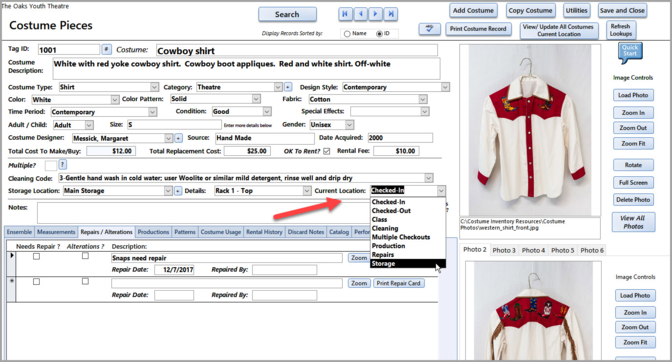Open the Costume Usage tab

pos(221,232)
